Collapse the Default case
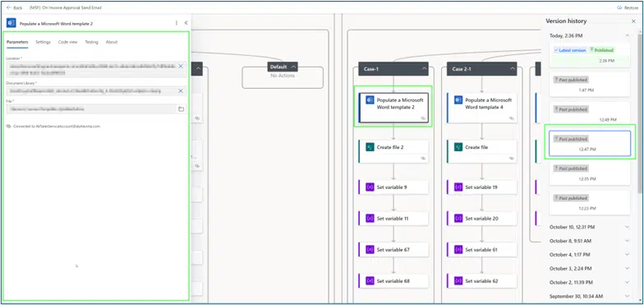This screenshot has height=305, width=644. (x=293, y=67)
